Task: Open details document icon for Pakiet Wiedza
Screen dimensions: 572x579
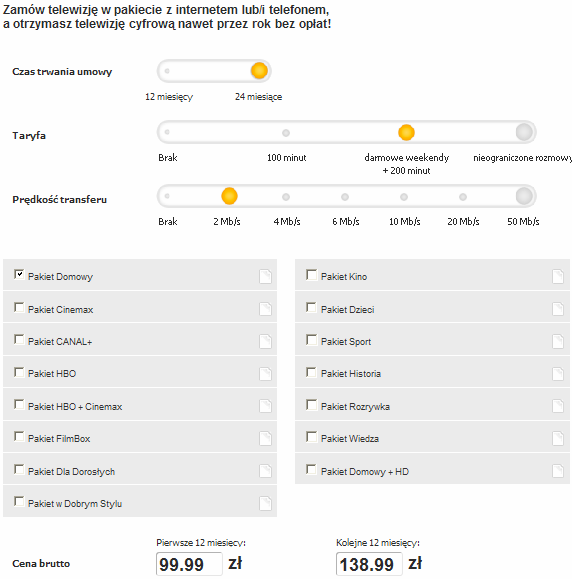Action: [x=558, y=438]
